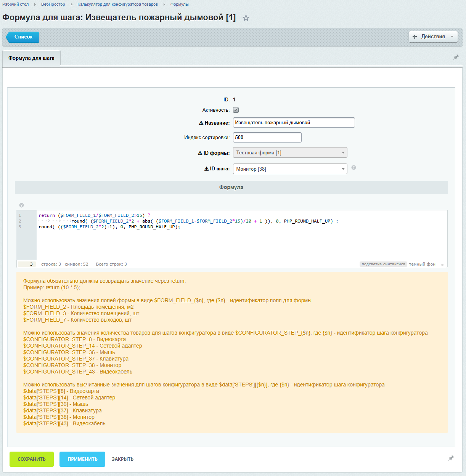Open Калькулятор для конфигуратора товаров breadcrumb
The width and height of the screenshot is (466, 476).
point(118,4)
